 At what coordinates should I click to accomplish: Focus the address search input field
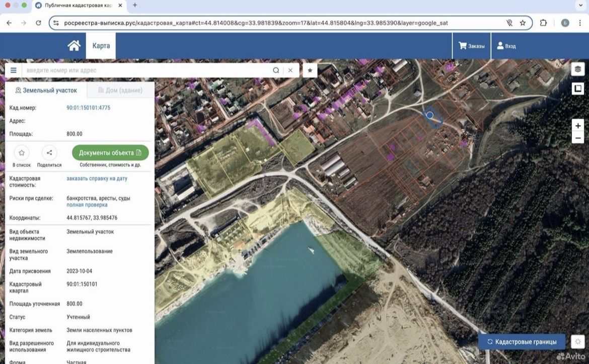149,70
